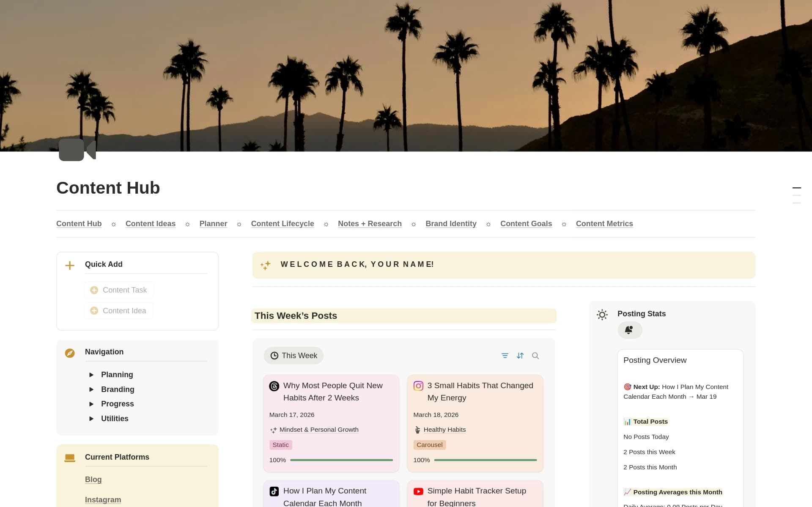
Task: Click the YouTube icon on the habit tracker post
Action: pyautogui.click(x=419, y=491)
